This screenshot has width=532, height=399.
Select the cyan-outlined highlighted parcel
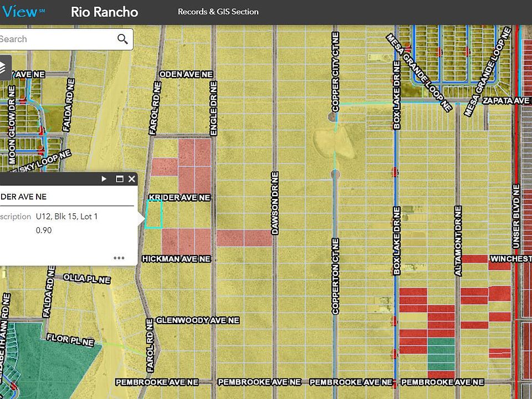154,214
